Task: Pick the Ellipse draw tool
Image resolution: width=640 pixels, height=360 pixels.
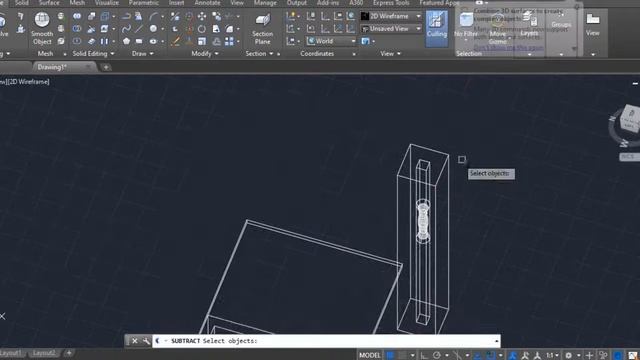Action: 153,41
